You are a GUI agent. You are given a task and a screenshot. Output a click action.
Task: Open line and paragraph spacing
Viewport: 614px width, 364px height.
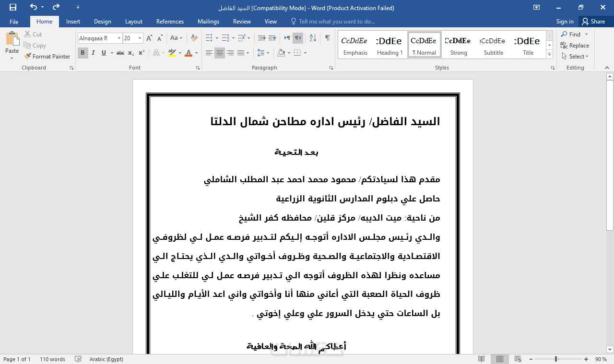tap(263, 53)
